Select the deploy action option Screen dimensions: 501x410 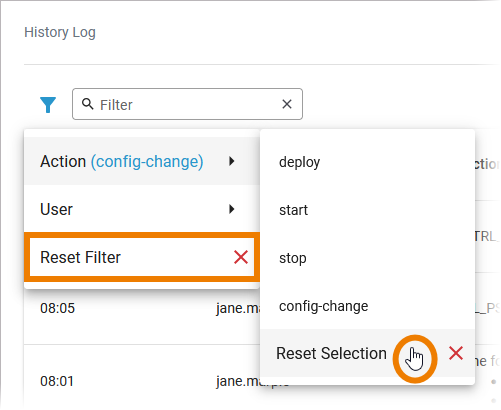[367, 162]
